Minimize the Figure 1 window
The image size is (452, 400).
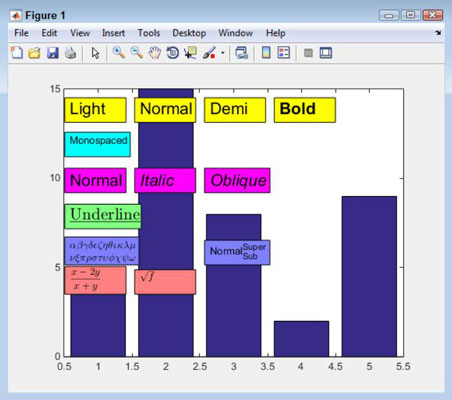pyautogui.click(x=389, y=15)
